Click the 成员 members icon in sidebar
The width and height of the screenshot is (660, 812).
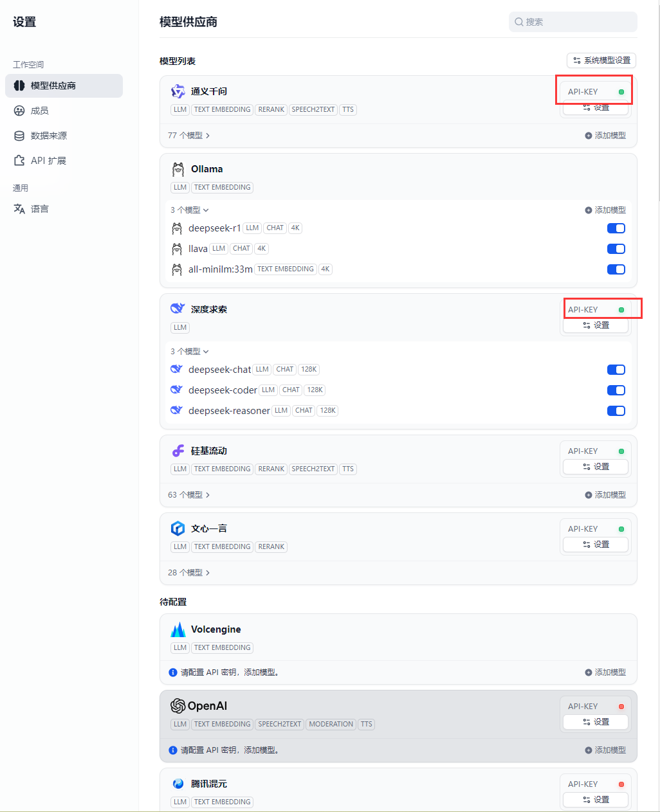point(19,111)
